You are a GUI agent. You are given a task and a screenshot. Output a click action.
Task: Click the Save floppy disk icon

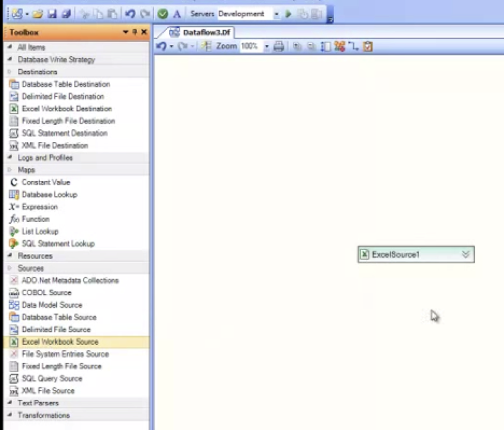click(x=52, y=14)
